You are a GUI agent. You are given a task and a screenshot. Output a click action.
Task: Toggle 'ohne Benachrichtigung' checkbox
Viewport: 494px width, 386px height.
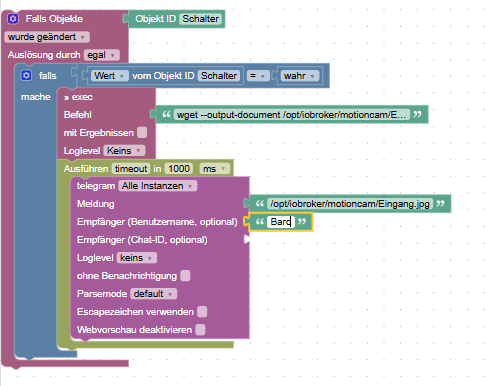pyautogui.click(x=185, y=276)
